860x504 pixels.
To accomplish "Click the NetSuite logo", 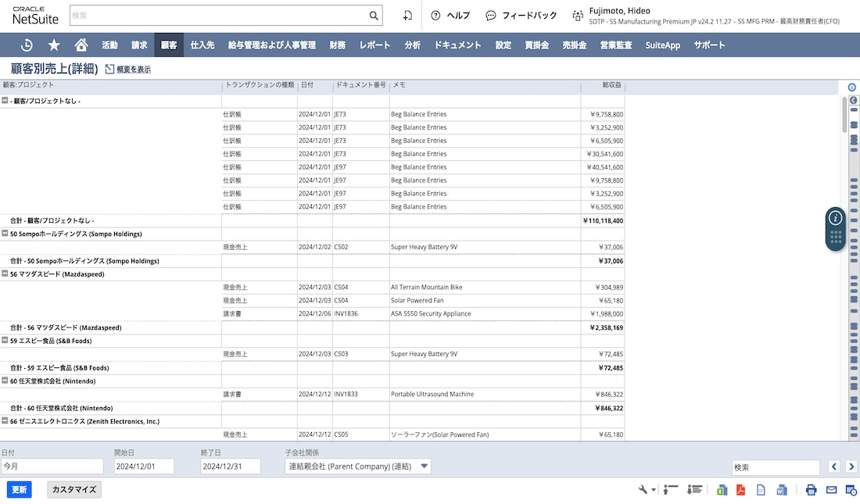I will [x=35, y=16].
